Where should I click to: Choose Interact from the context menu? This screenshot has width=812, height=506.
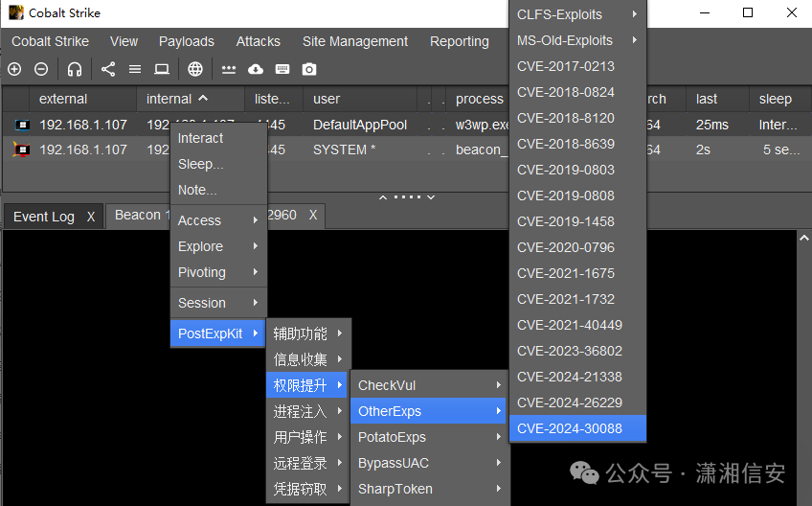pos(218,138)
